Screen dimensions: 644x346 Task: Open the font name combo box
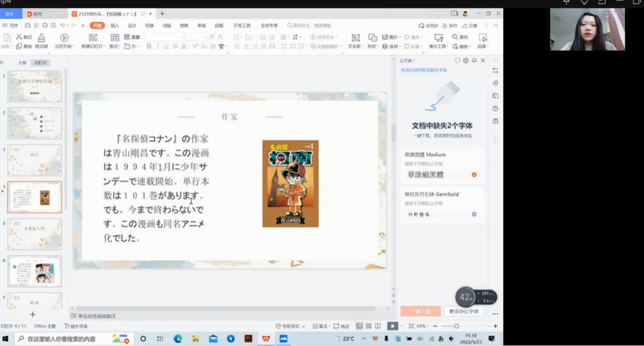165,37
